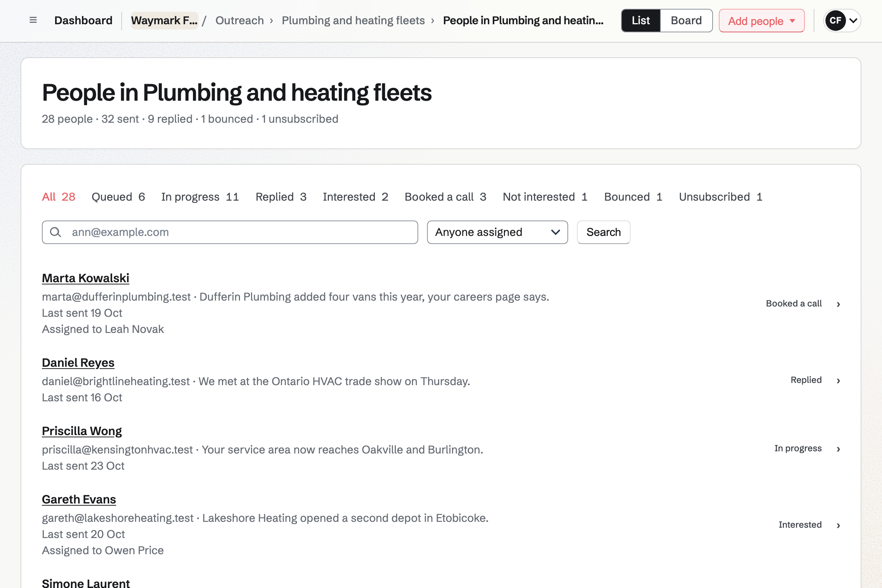The width and height of the screenshot is (882, 588).
Task: Click the Search button
Action: click(603, 232)
